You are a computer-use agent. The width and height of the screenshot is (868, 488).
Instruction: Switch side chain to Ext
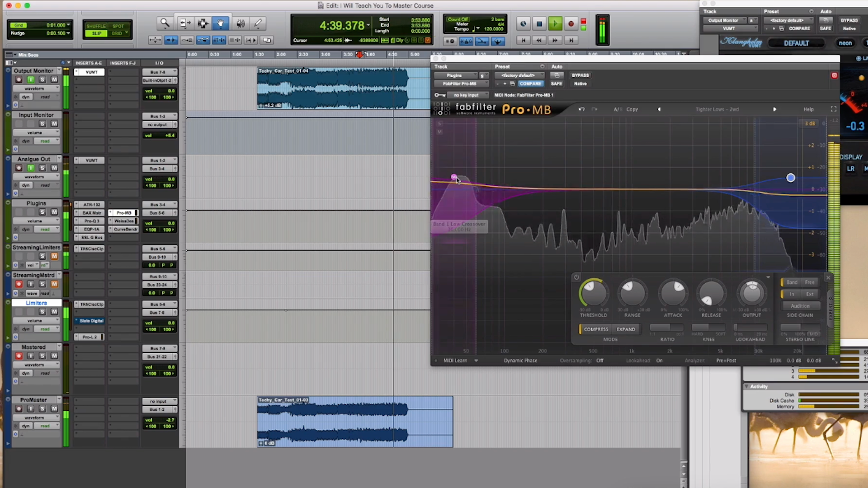tap(810, 294)
